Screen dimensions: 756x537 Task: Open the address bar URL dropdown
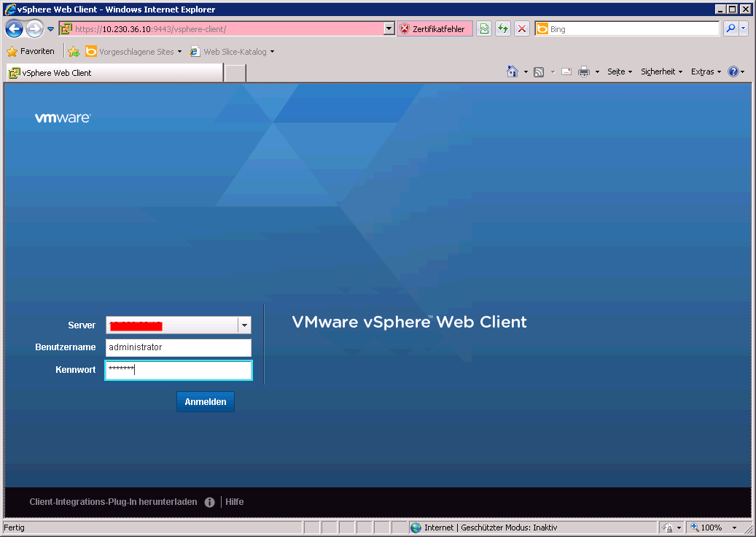pyautogui.click(x=389, y=29)
